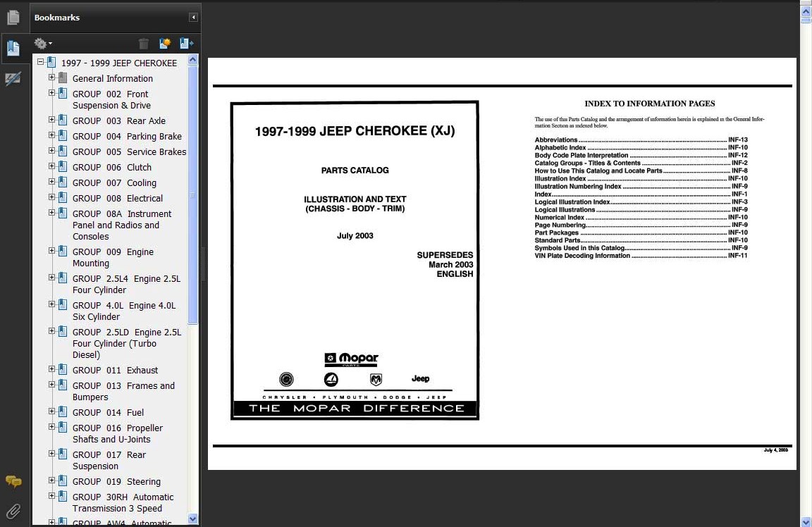Open GROUP 017 Rear Suspension bookmark
This screenshot has width=812, height=527.
click(109, 460)
